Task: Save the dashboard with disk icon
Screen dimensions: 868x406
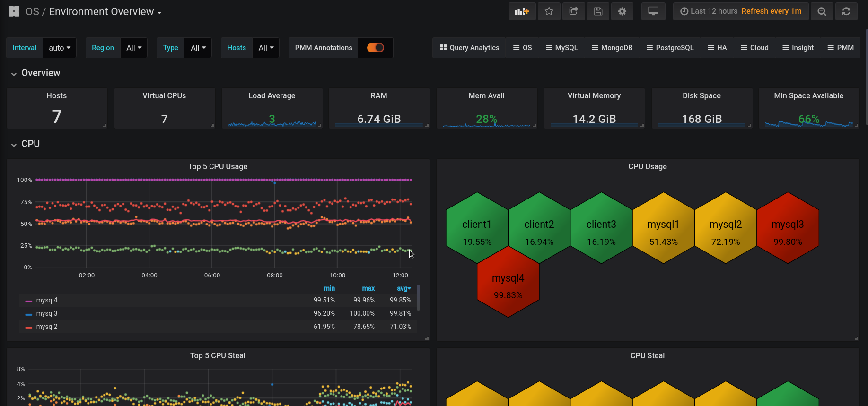Action: click(x=598, y=11)
